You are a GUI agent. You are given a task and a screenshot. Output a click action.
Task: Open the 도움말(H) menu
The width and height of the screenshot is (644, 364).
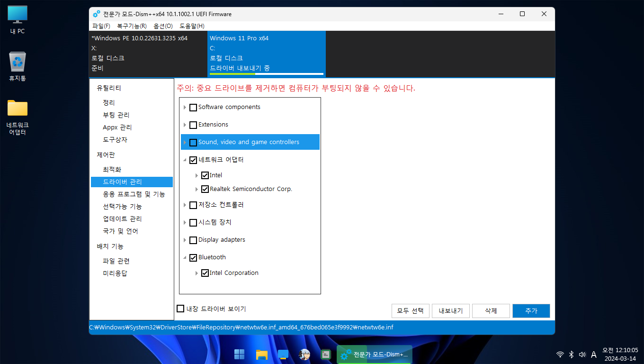(192, 26)
